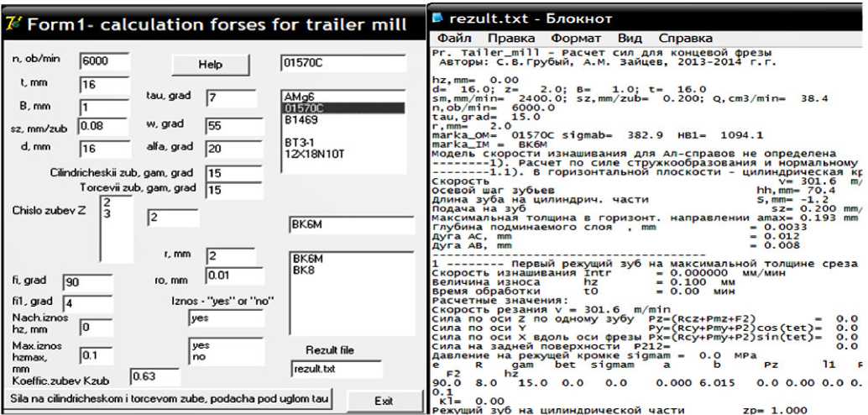Open the Формат menu in Notepad
Image resolution: width=868 pixels, height=415 pixels.
[576, 39]
